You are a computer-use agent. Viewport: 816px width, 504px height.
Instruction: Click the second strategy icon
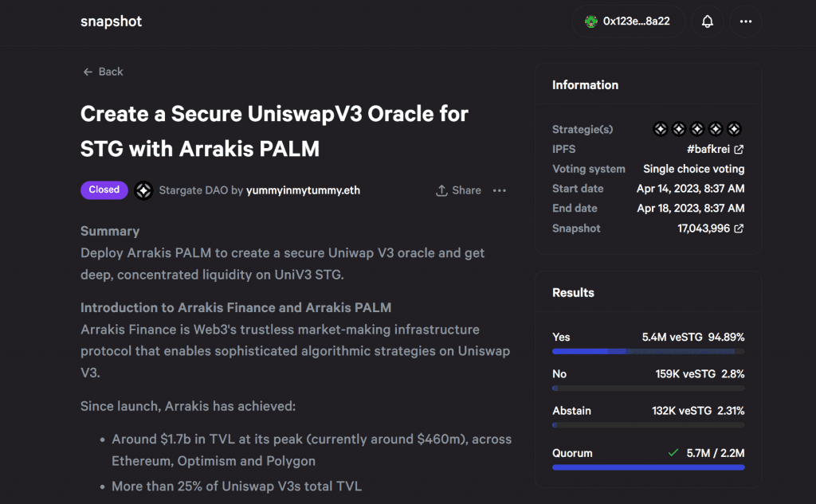[679, 129]
